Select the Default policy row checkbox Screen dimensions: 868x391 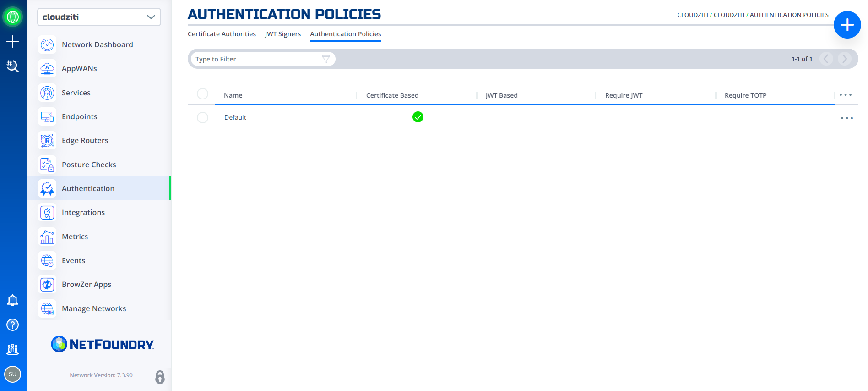[x=202, y=118]
